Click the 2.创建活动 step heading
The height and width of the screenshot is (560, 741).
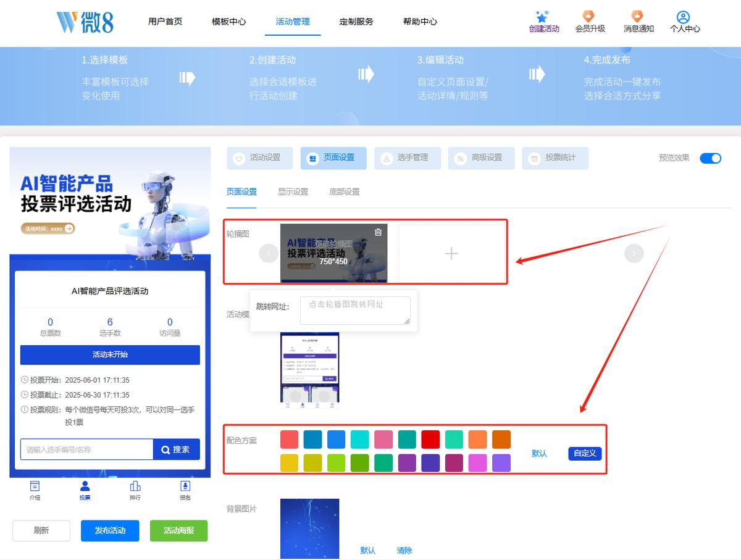(x=273, y=60)
